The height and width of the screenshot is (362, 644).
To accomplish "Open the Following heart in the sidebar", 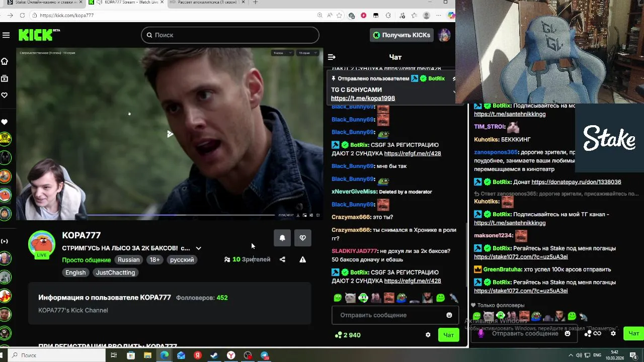I will coord(5,95).
